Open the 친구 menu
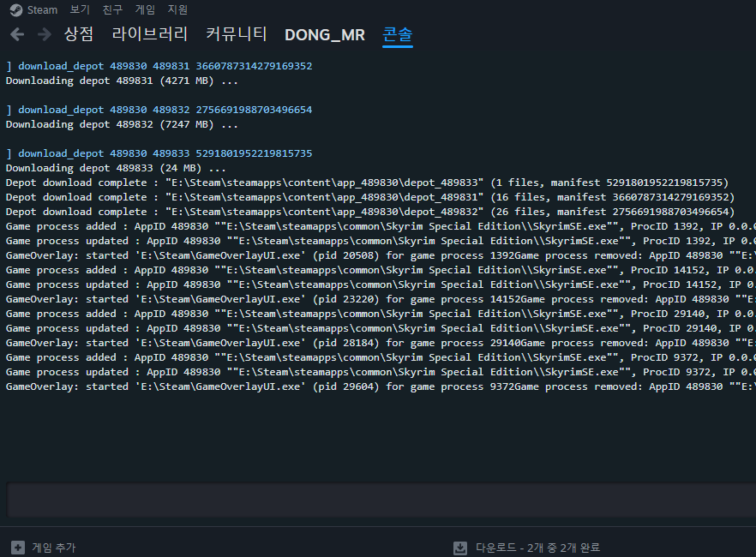The image size is (756, 557). click(x=113, y=9)
